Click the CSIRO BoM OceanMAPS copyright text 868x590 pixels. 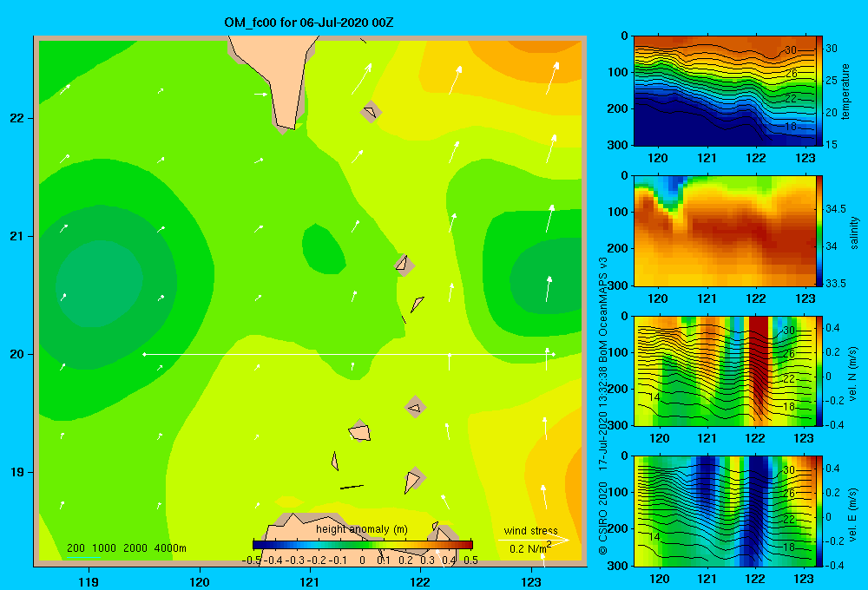coord(603,405)
